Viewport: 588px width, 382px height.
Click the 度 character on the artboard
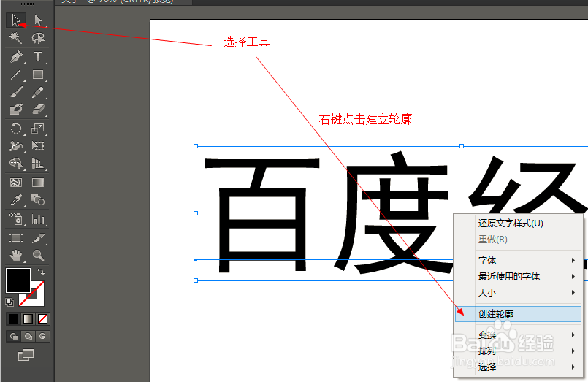394,212
